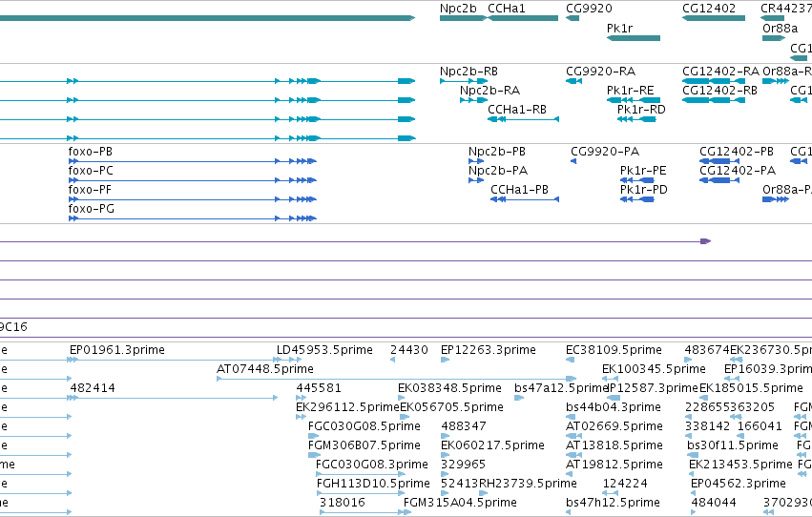Open the EP12263.3prime EST label

[489, 350]
